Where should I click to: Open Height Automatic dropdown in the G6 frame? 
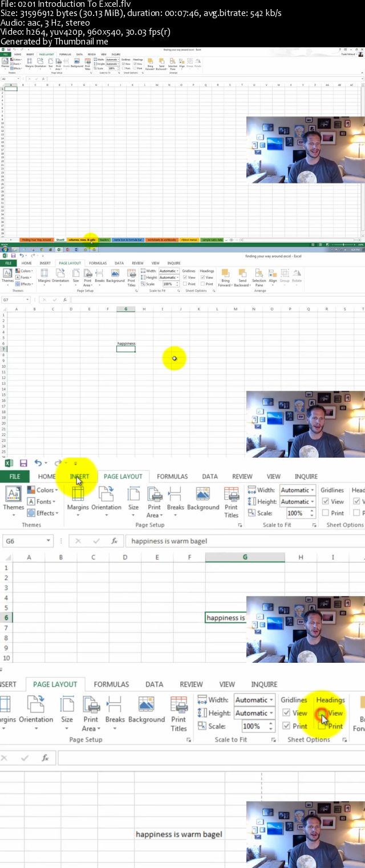click(313, 502)
